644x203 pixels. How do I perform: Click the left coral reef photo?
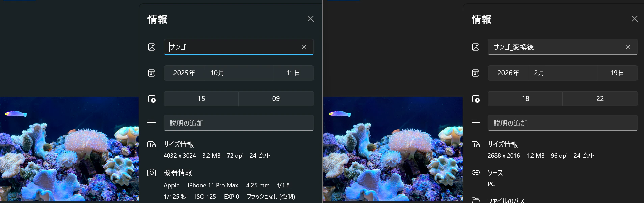click(x=69, y=149)
